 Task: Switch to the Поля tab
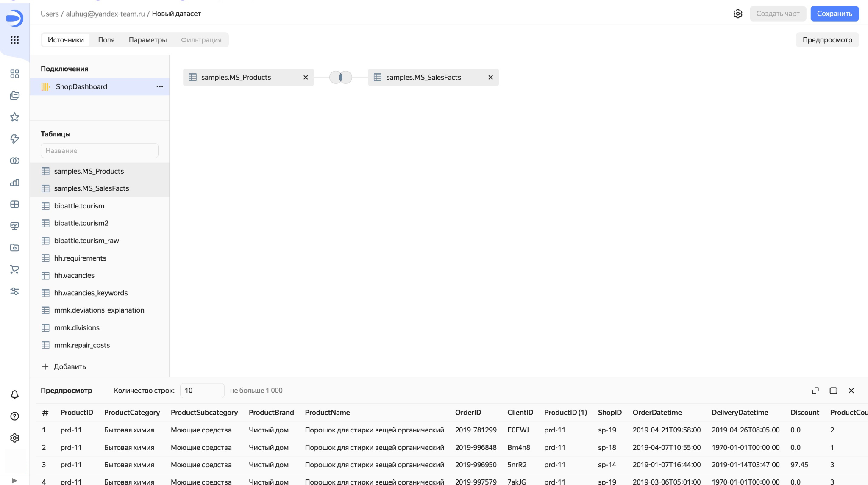coord(106,40)
